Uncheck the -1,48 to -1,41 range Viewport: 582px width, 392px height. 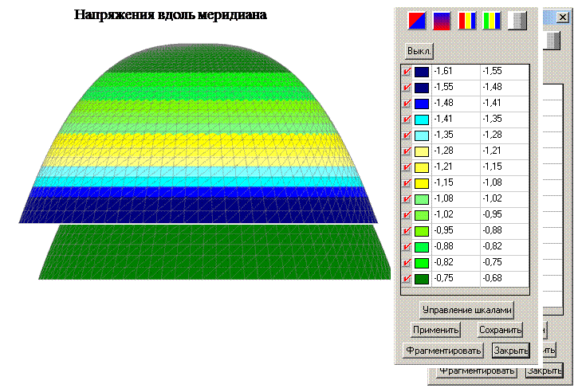407,103
